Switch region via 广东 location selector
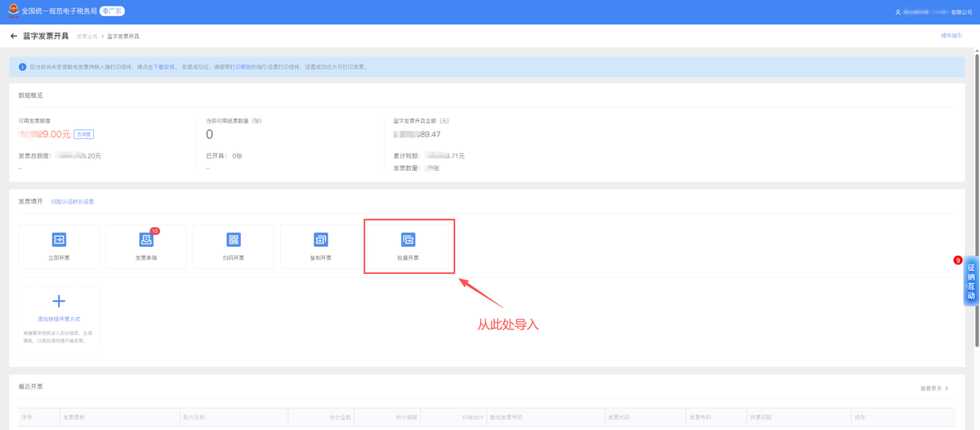Viewport: 980px width, 430px height. tap(113, 11)
